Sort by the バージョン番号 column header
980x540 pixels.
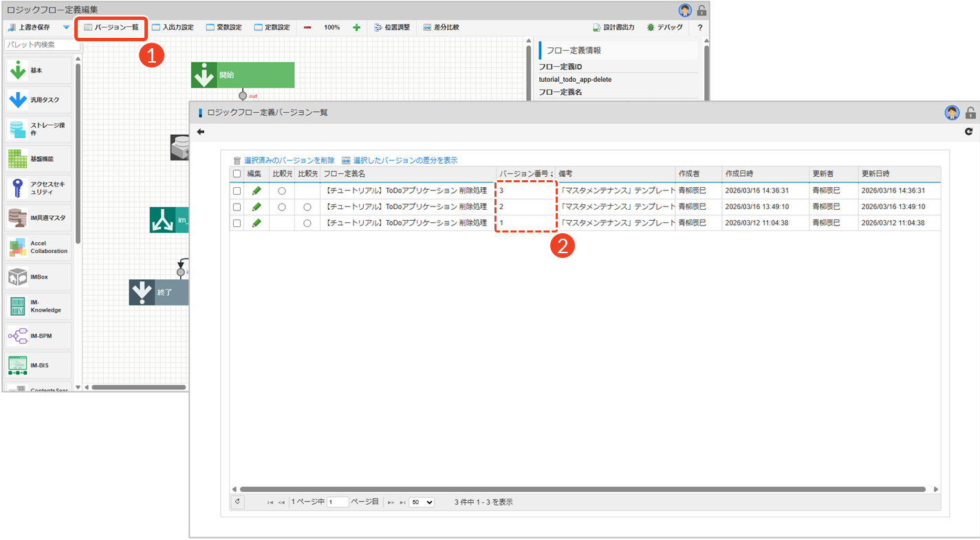tap(525, 174)
